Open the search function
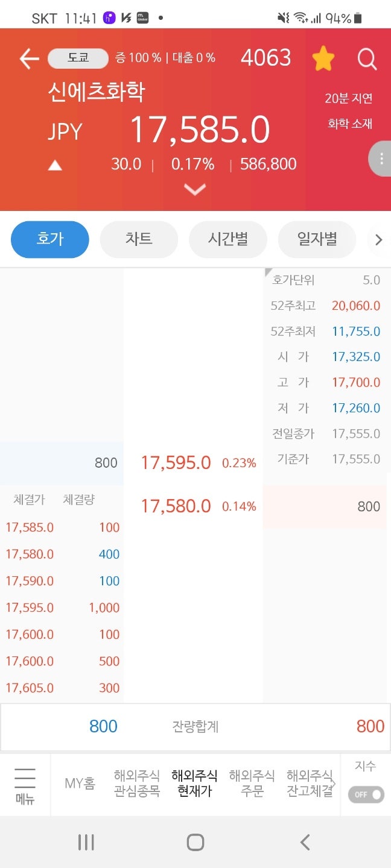 point(367,58)
